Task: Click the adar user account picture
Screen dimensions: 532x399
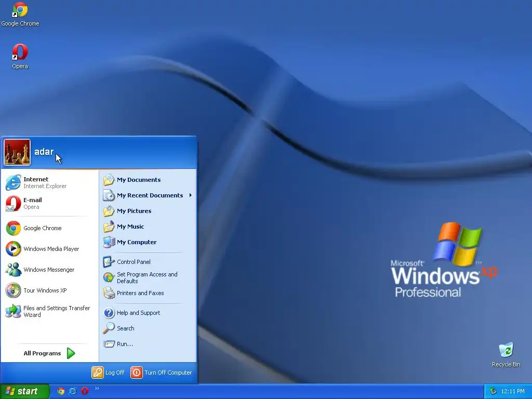Action: pyautogui.click(x=17, y=152)
